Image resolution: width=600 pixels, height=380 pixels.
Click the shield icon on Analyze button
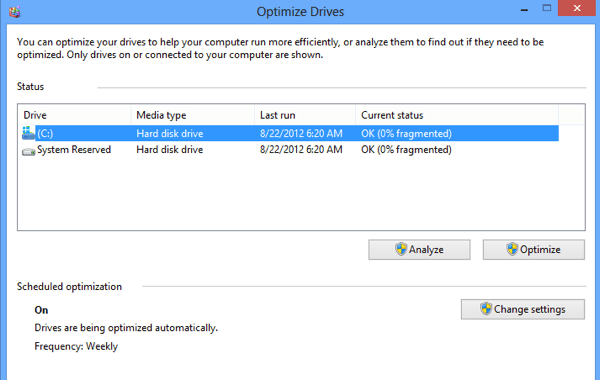click(x=401, y=249)
